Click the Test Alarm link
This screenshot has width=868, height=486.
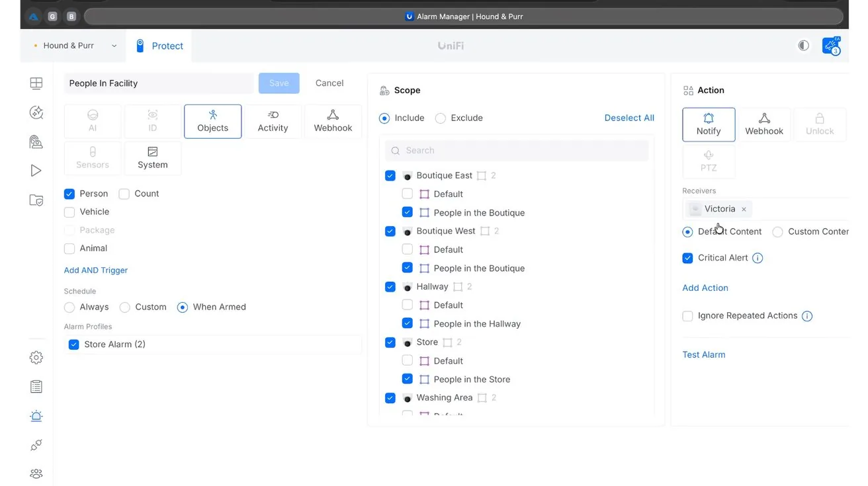tap(704, 355)
